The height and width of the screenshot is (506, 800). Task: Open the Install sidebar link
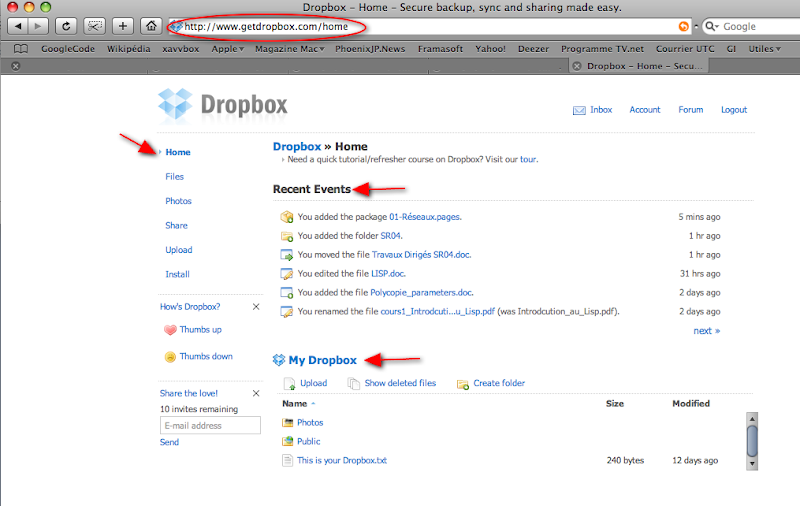click(177, 274)
